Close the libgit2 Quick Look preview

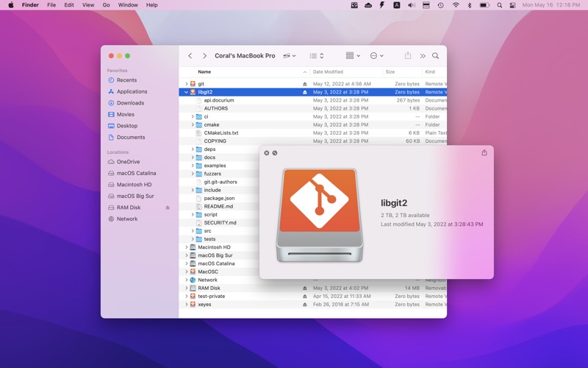267,153
